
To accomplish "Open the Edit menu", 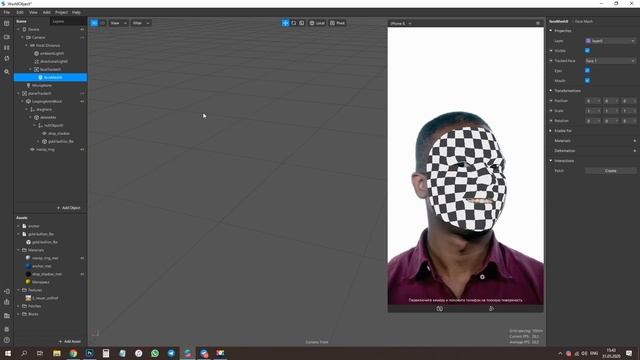I will [20, 12].
